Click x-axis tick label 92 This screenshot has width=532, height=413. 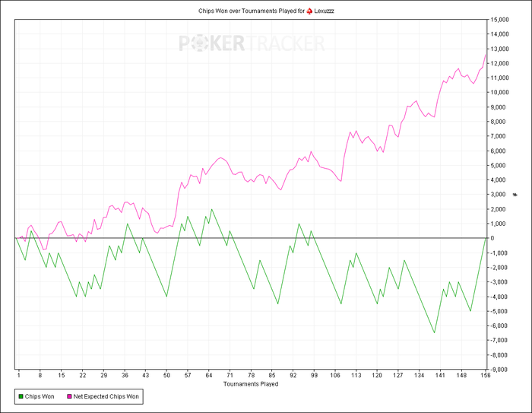point(293,375)
